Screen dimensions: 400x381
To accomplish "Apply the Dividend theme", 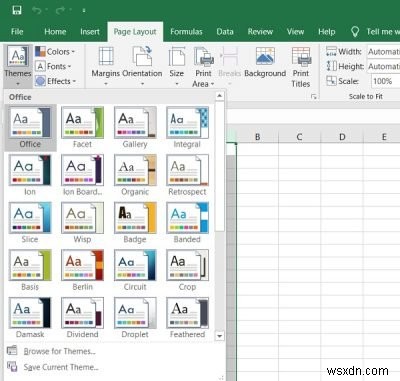I will tap(82, 318).
